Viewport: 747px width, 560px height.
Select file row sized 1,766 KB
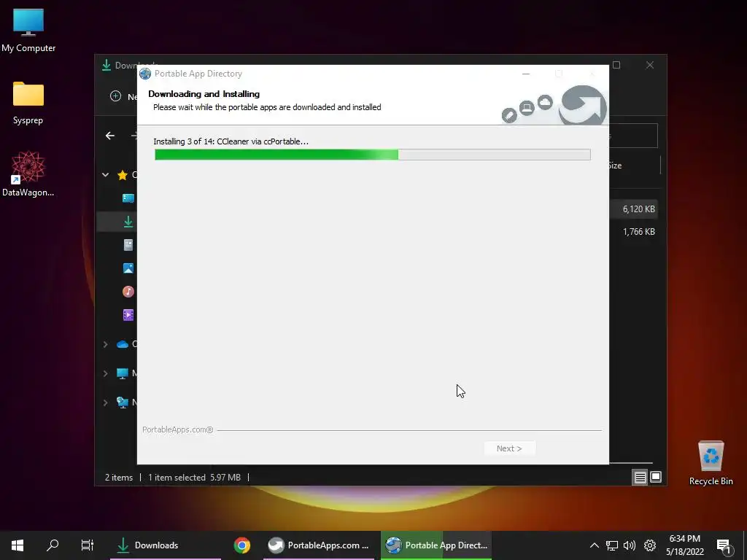point(634,232)
